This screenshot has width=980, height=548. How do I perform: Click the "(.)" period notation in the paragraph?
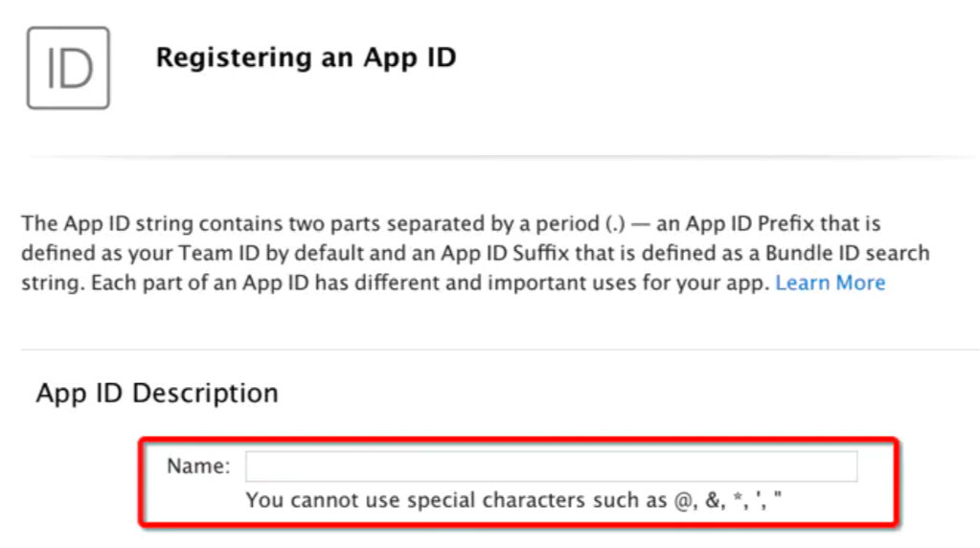tap(615, 224)
